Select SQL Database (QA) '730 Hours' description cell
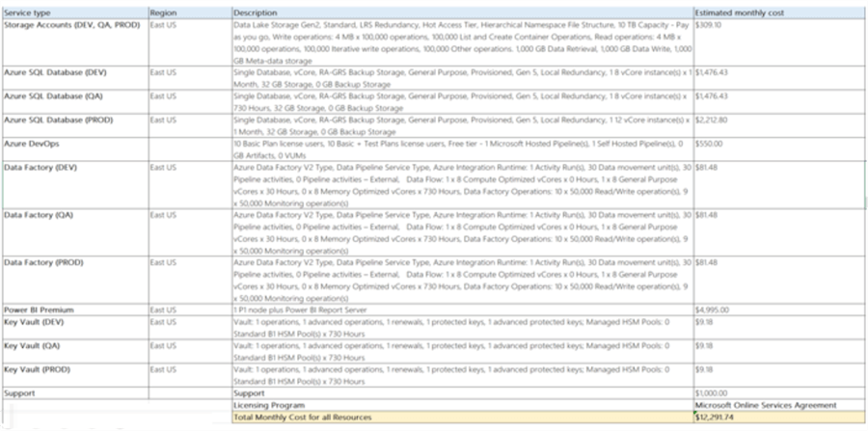The height and width of the screenshot is (431, 868). [463, 102]
